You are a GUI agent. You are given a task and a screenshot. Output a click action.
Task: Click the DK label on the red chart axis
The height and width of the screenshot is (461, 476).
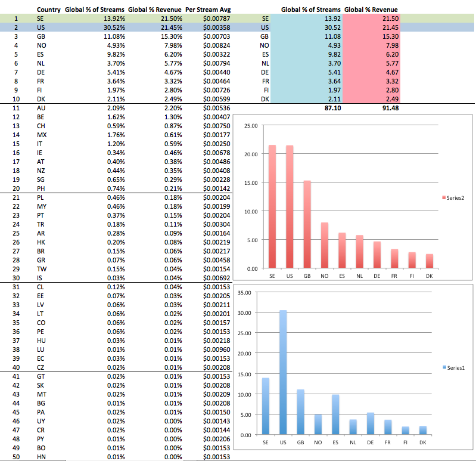[x=429, y=277]
